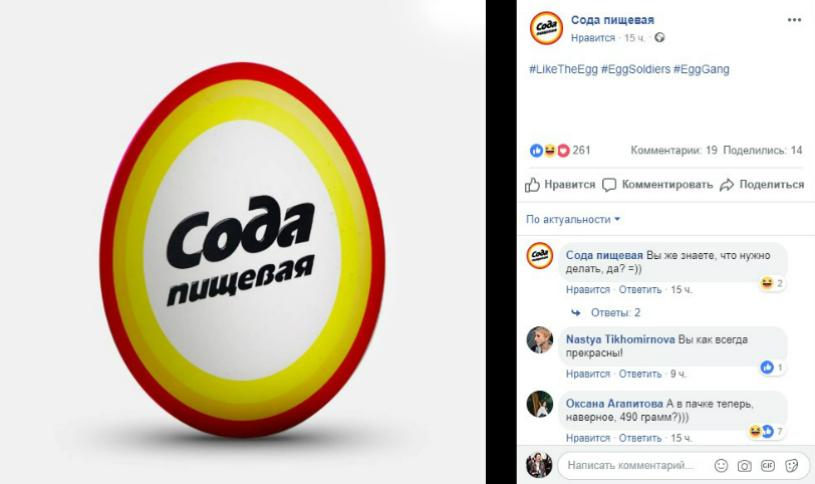
Task: Open the three-dot post options menu
Action: click(x=794, y=20)
